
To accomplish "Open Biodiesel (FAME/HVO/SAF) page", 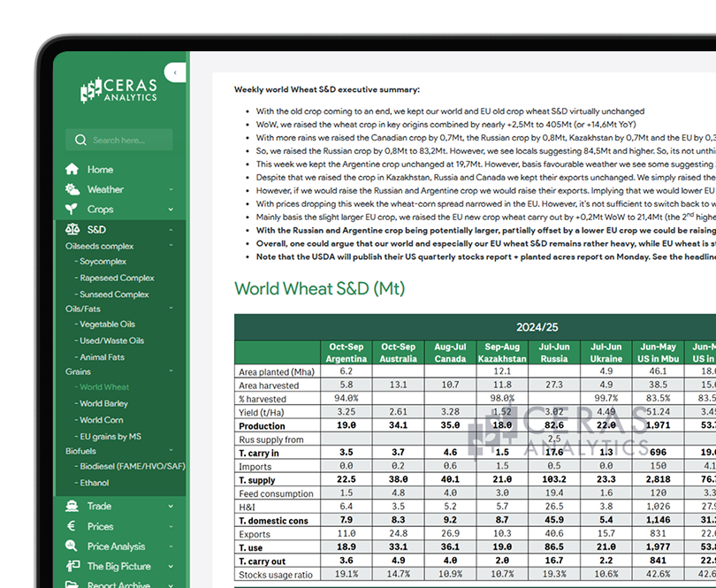I will pos(130,467).
